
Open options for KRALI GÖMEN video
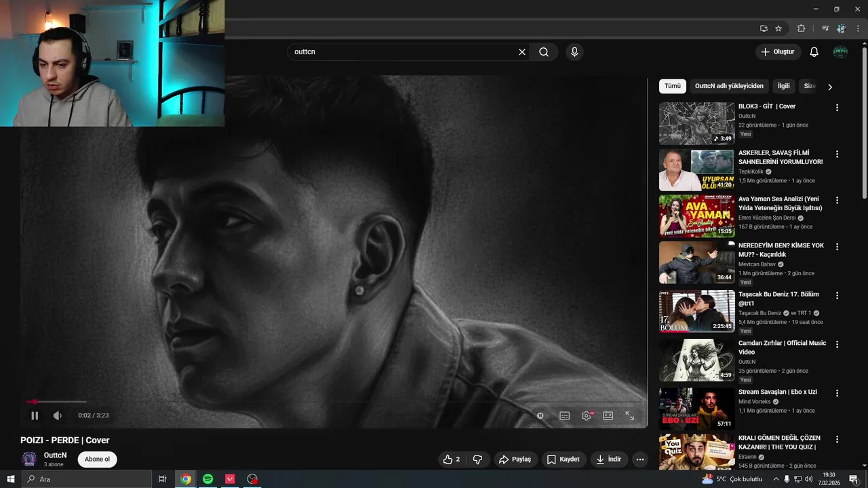point(837,439)
